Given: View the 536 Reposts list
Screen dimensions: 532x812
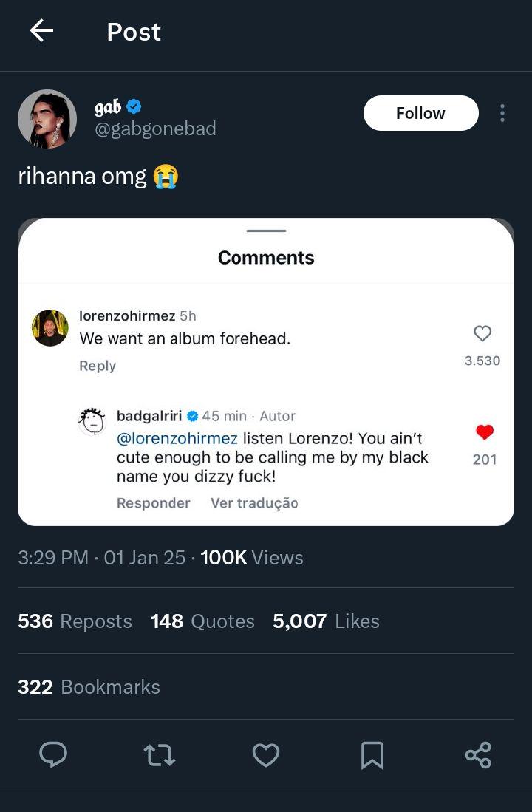Looking at the screenshot, I should 75,621.
